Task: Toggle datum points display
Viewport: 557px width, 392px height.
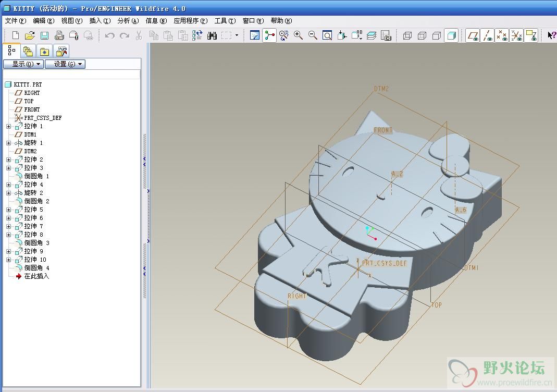Action: click(502, 35)
